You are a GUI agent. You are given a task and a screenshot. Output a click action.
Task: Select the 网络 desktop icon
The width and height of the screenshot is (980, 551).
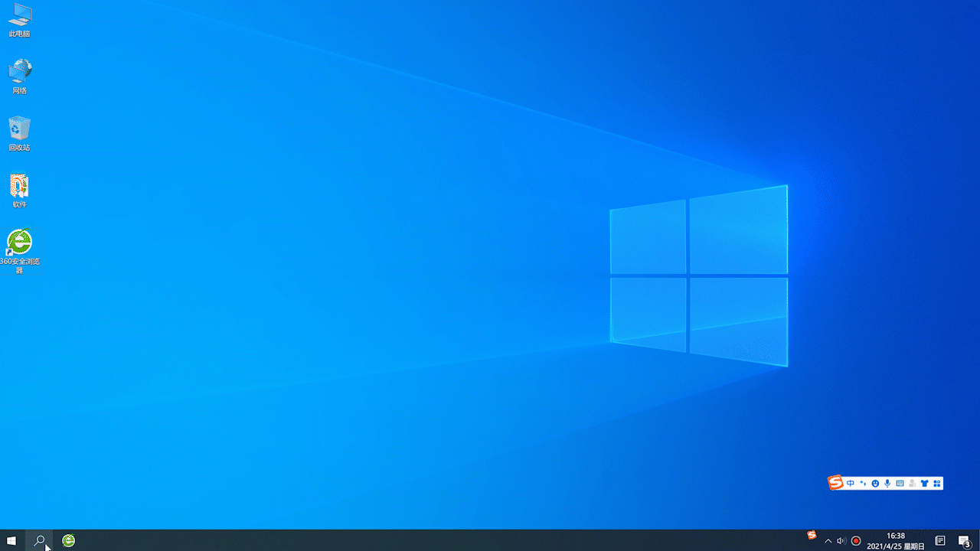(20, 77)
